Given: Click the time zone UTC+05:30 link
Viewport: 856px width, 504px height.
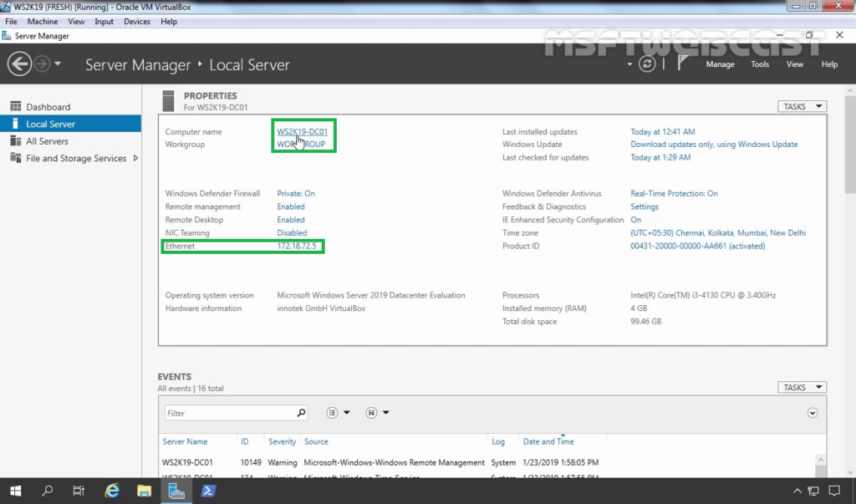Looking at the screenshot, I should [x=718, y=232].
